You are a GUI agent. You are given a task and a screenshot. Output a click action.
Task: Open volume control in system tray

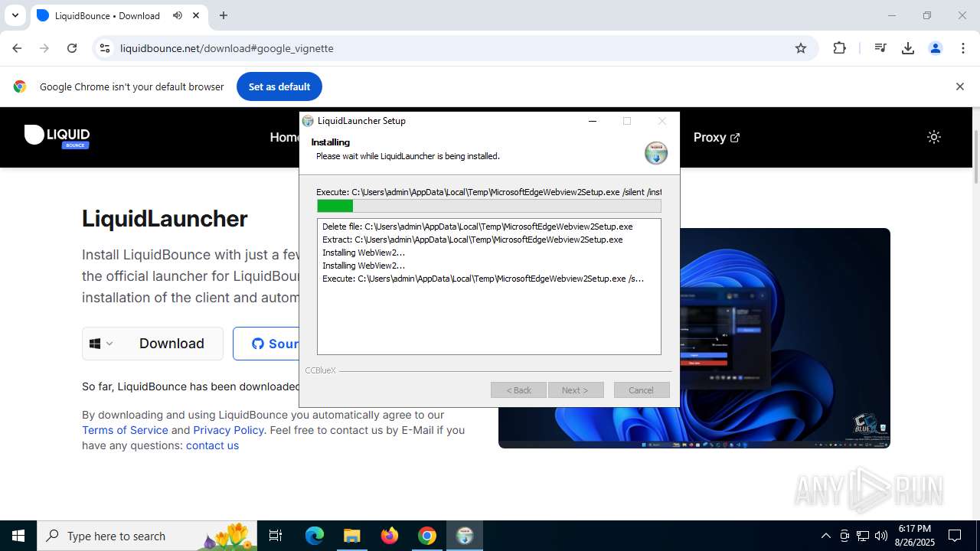point(881,536)
